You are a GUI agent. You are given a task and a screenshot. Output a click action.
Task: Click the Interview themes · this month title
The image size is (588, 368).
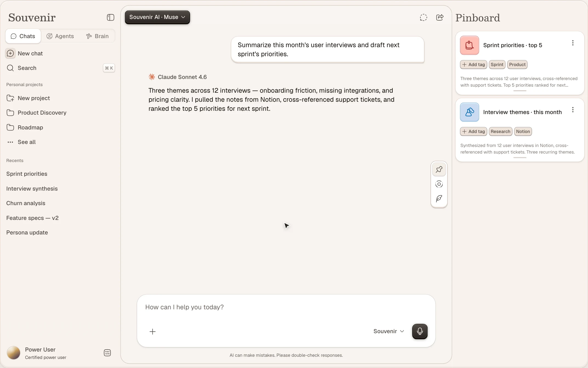point(522,112)
